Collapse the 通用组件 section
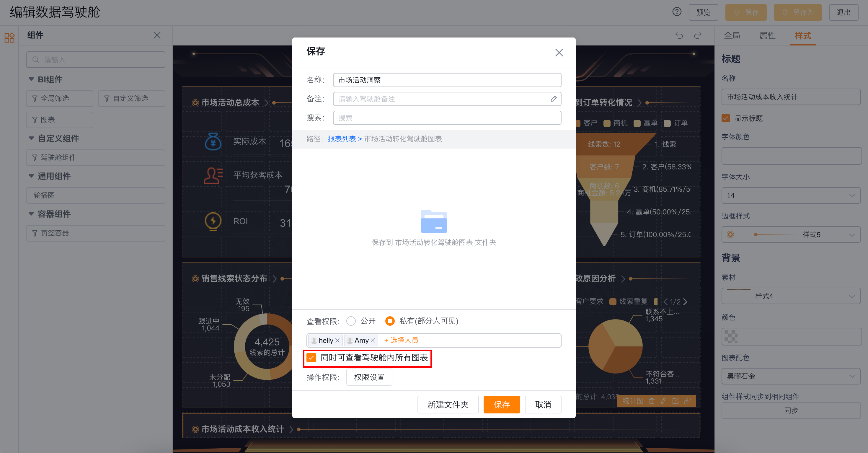Screen dimensions: 868x453 [31, 176]
